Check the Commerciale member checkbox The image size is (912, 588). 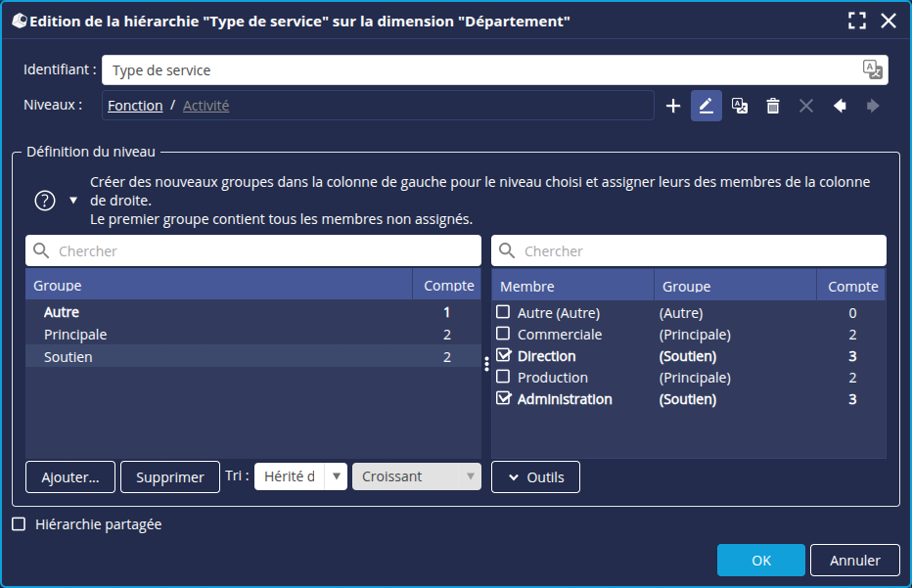(x=504, y=335)
